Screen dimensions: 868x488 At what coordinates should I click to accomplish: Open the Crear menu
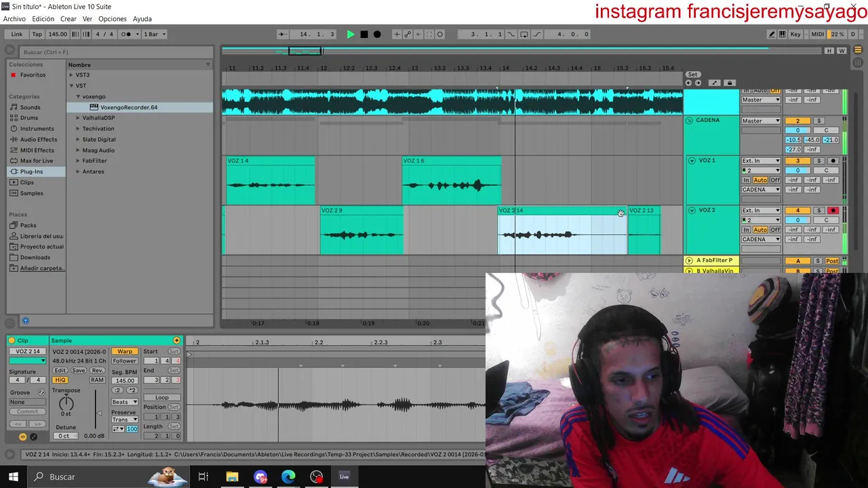coord(68,19)
